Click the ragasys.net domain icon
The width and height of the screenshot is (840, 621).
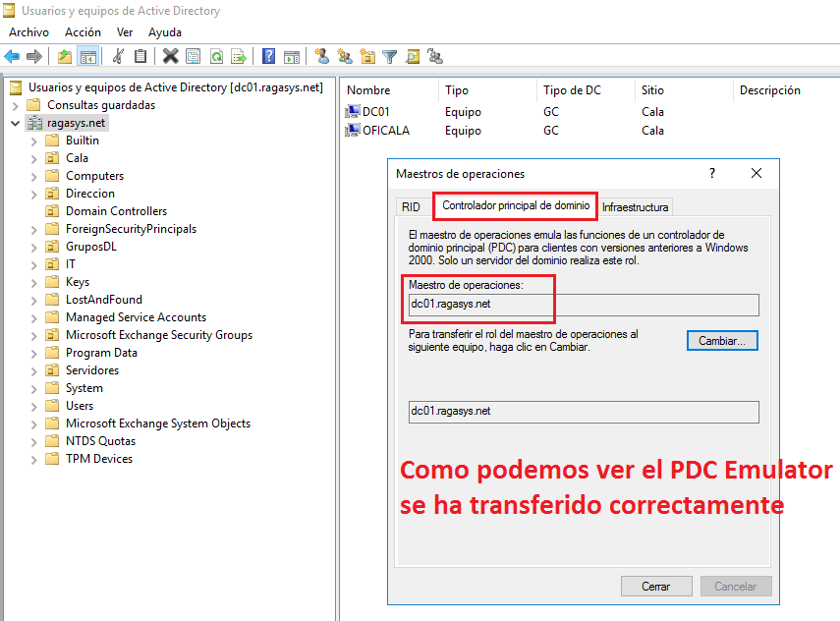(x=34, y=123)
